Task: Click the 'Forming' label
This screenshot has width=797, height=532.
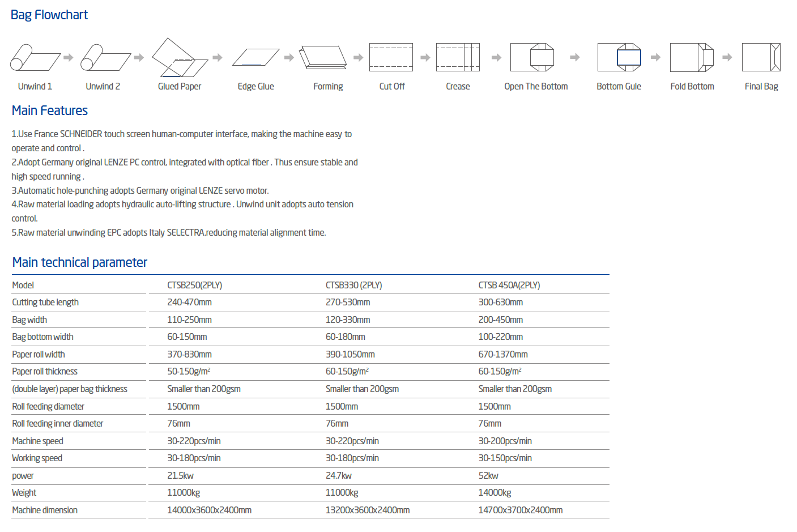Action: point(328,86)
